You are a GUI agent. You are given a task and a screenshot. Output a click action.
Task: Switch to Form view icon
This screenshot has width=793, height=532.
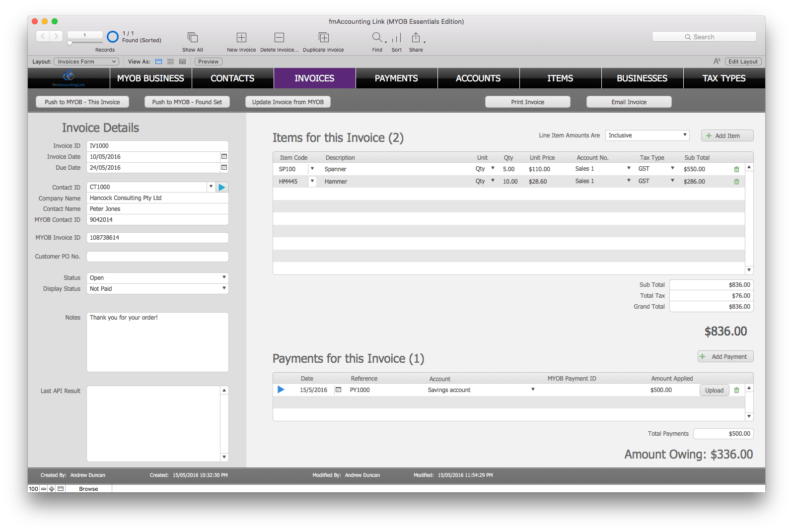click(158, 62)
